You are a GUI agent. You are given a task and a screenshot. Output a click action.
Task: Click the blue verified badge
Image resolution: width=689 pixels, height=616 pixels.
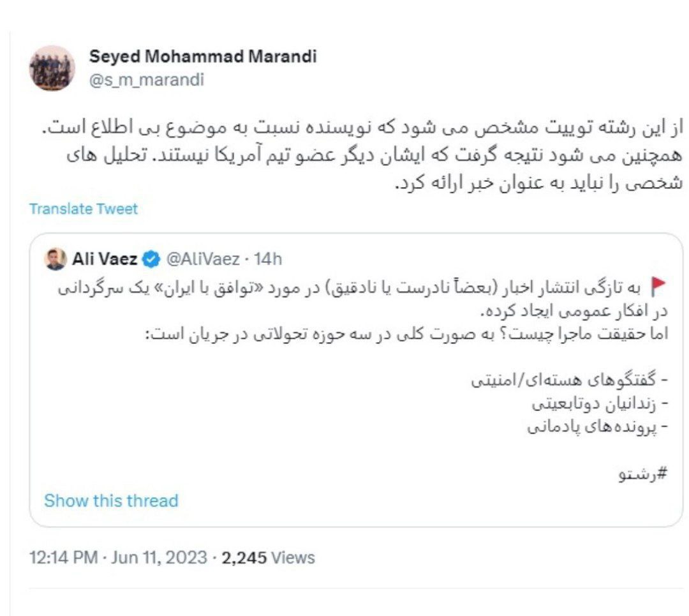click(151, 259)
